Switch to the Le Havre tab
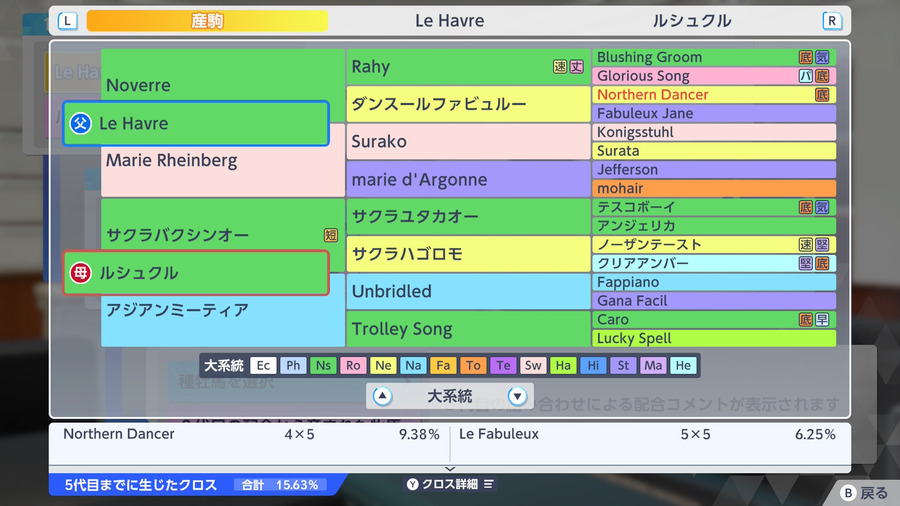900x506 pixels. 449,21
